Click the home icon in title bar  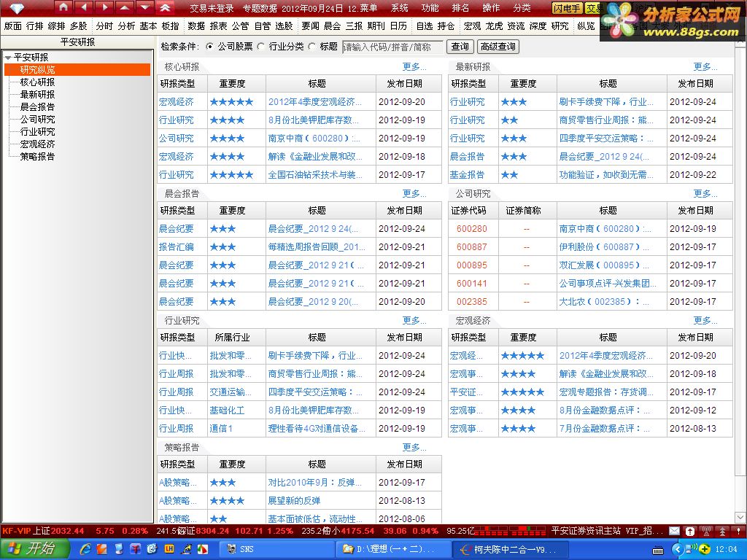(x=63, y=7)
